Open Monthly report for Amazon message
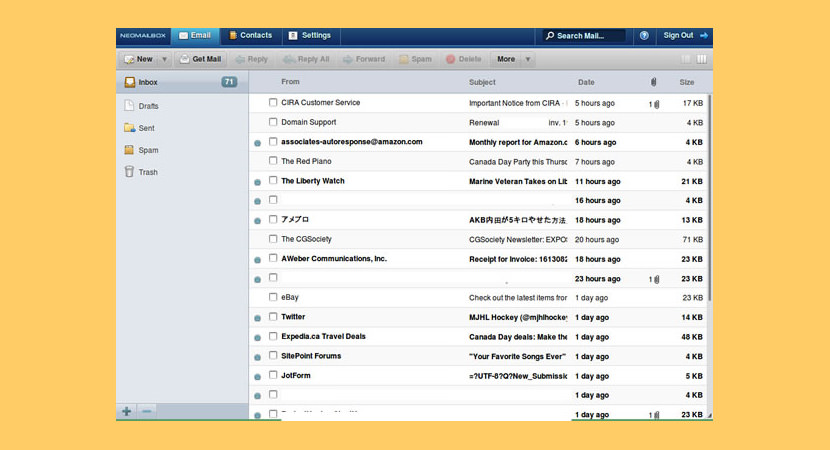 point(518,142)
